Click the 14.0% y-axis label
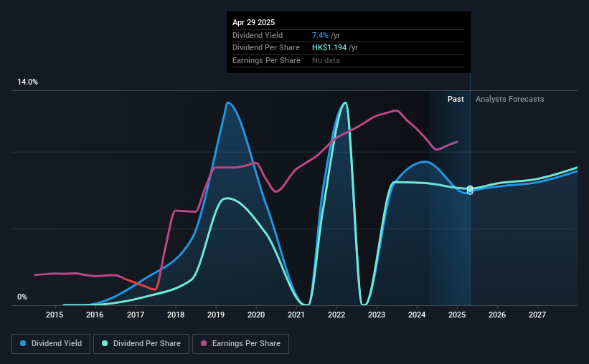589x364 pixels. 27,82
